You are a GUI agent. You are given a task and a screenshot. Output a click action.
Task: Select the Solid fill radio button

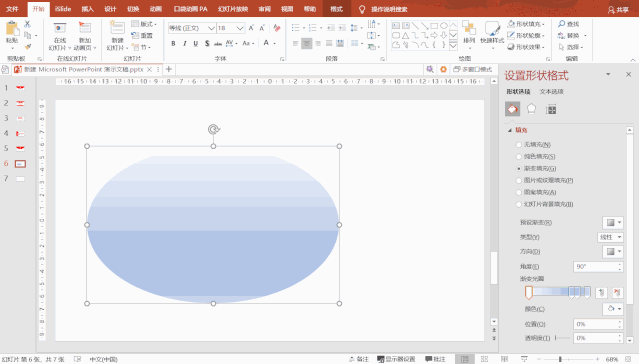518,157
